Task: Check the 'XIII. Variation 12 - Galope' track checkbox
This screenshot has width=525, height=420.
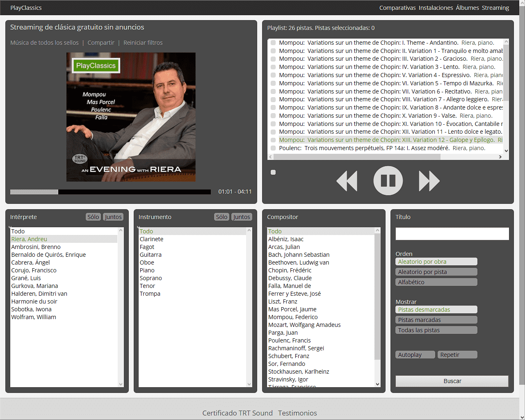Action: coord(273,140)
